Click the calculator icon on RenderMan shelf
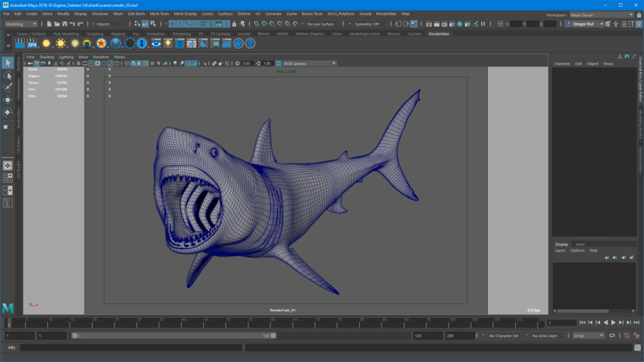This screenshot has width=644, height=362. coord(179,43)
